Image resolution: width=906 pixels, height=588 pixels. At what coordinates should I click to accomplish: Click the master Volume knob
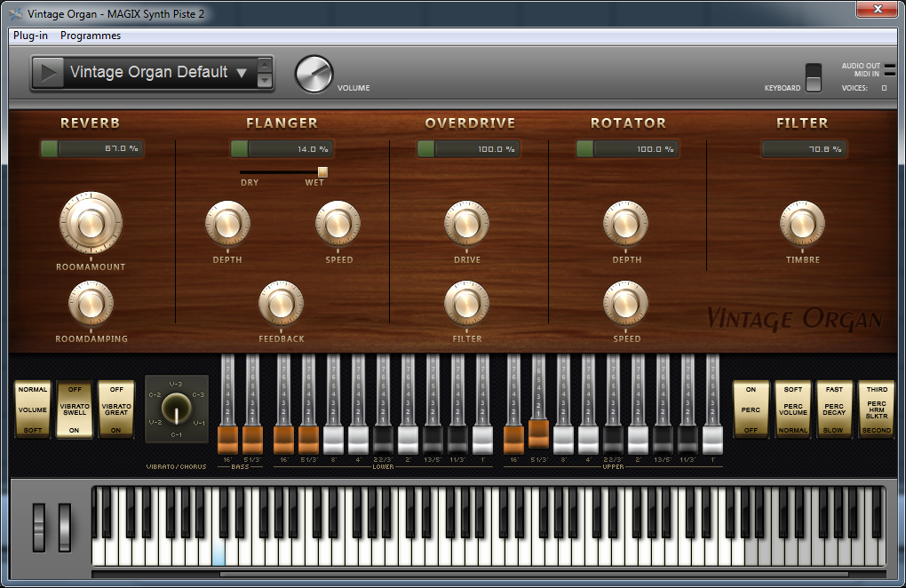[x=314, y=71]
